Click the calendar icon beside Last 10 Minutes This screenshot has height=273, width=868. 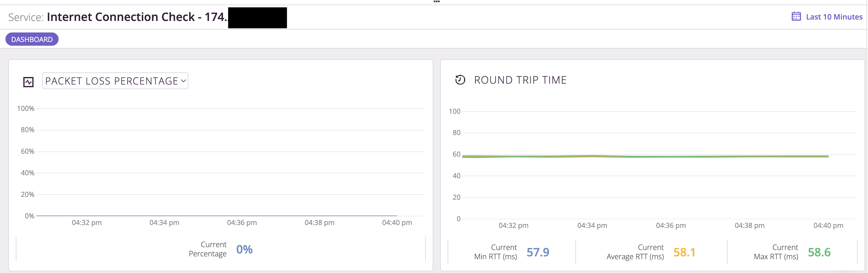[x=796, y=16]
